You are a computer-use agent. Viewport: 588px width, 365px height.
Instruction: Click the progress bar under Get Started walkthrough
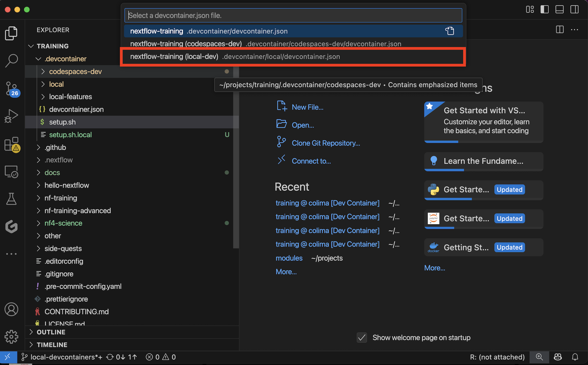[441, 142]
